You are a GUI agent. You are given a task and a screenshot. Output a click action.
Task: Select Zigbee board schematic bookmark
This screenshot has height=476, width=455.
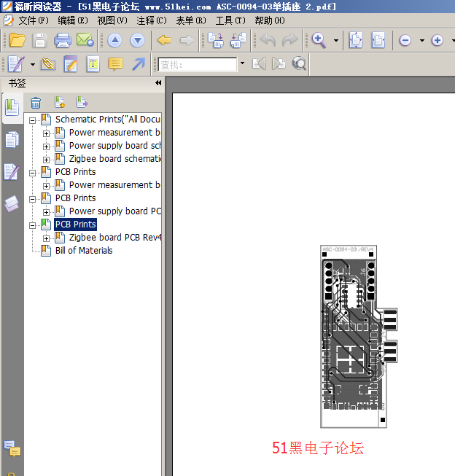coord(115,159)
